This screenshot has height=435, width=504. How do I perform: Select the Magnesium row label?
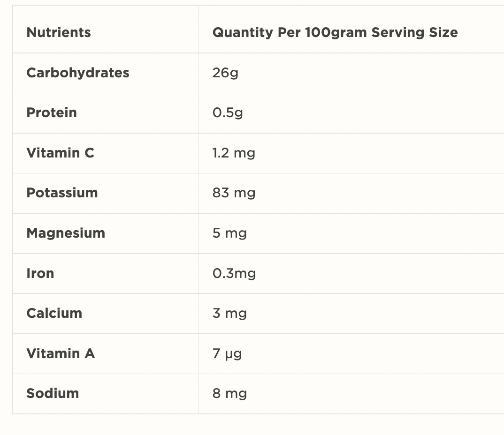(x=66, y=233)
